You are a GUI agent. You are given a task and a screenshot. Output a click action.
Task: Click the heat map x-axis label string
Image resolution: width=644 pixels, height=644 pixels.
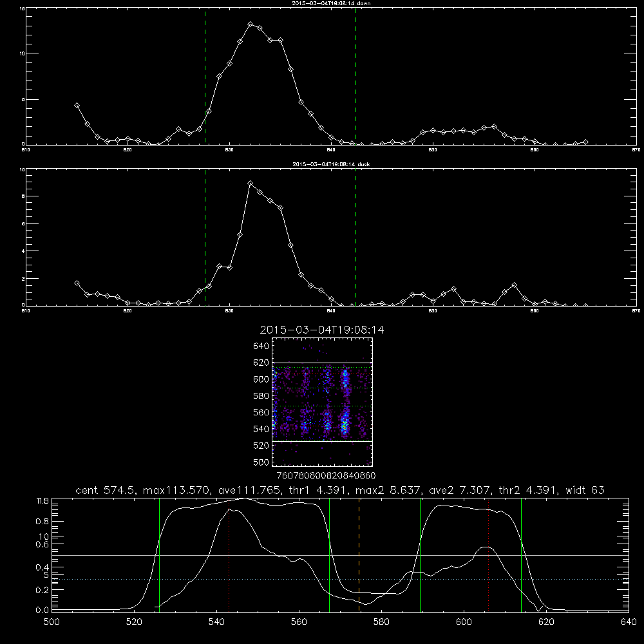pyautogui.click(x=326, y=476)
